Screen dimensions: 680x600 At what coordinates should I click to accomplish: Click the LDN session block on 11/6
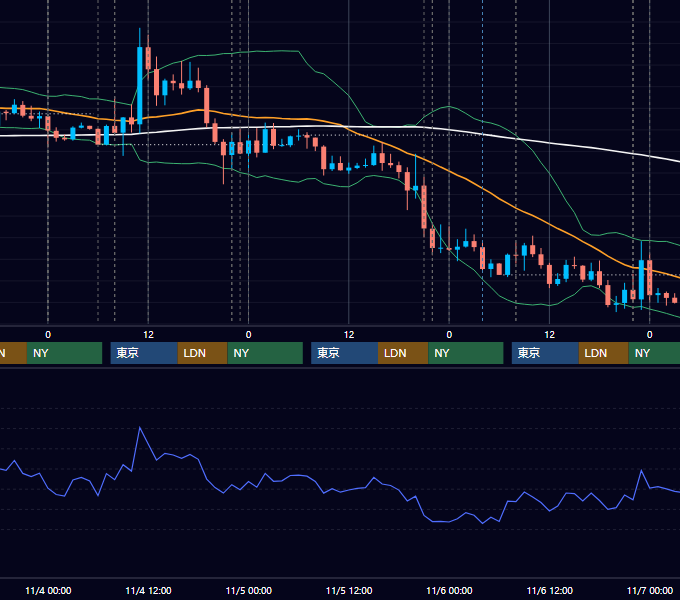pyautogui.click(x=604, y=353)
